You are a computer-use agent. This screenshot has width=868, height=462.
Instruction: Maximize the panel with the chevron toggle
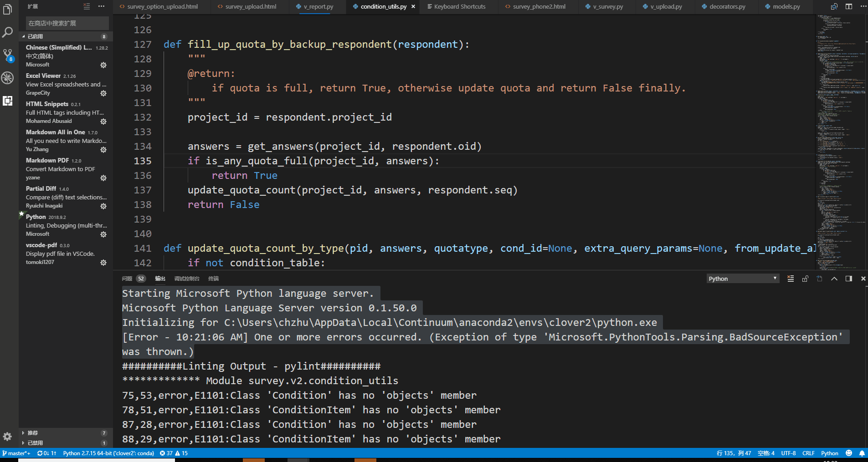pyautogui.click(x=834, y=279)
